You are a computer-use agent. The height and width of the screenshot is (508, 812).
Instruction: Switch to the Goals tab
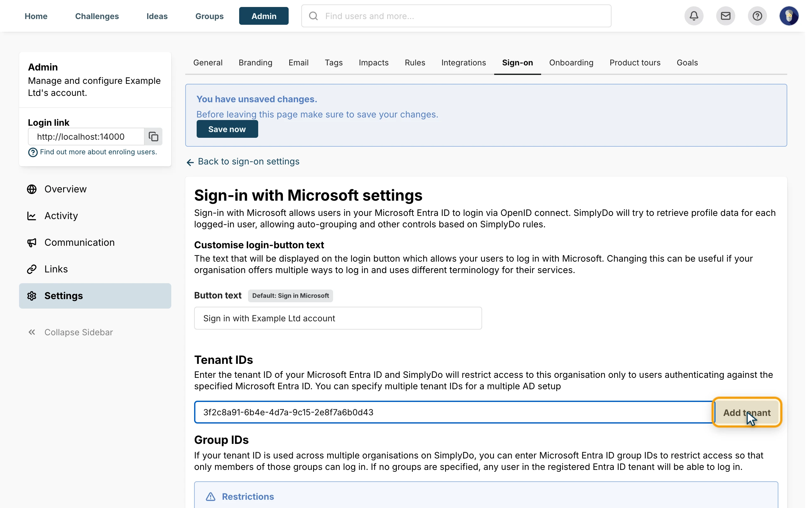click(687, 63)
